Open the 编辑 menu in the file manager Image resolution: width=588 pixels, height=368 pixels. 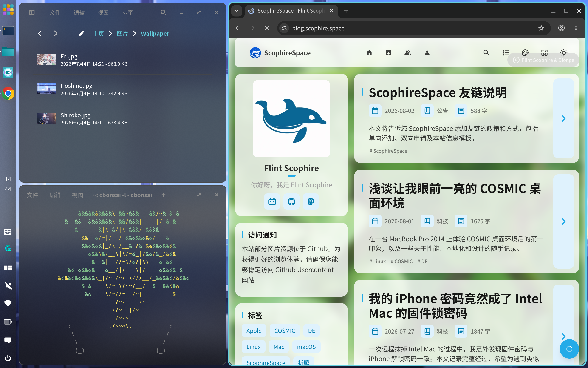(79, 12)
